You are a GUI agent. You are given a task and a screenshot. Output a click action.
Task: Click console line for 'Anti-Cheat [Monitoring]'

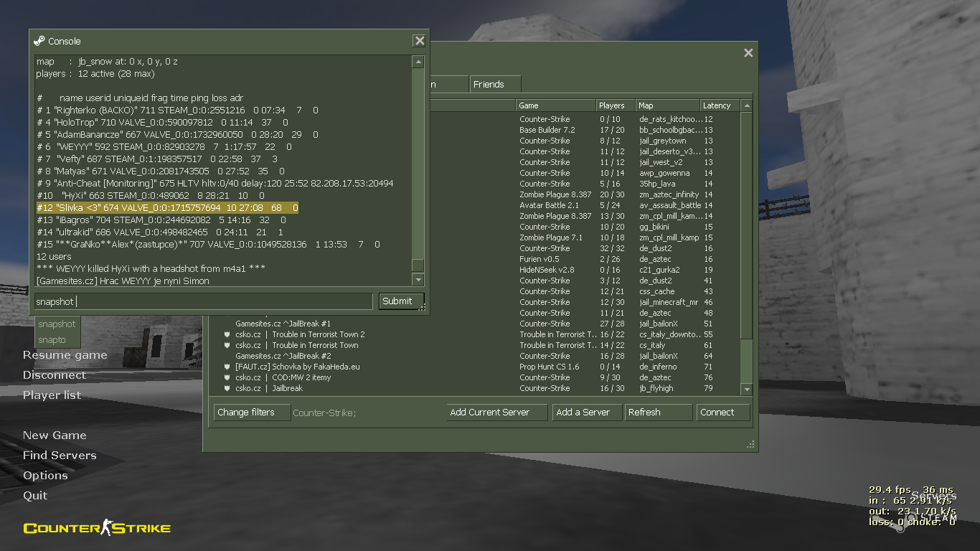(215, 184)
